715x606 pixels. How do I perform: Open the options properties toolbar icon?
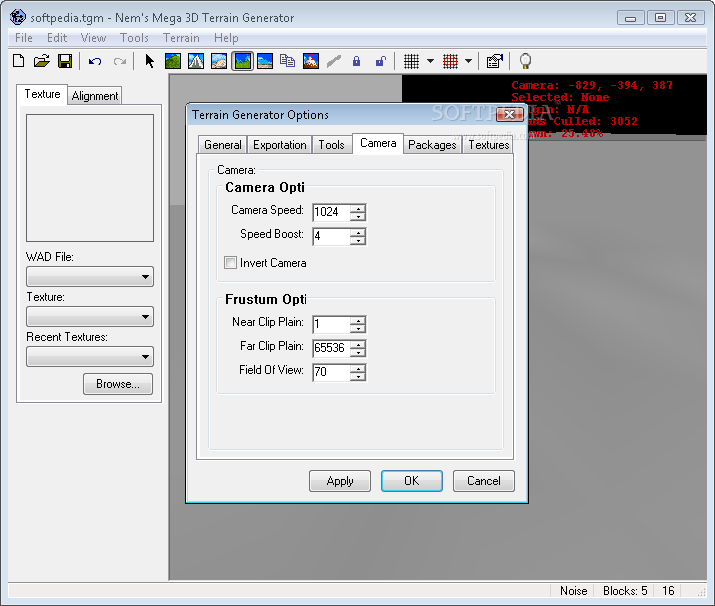[495, 61]
